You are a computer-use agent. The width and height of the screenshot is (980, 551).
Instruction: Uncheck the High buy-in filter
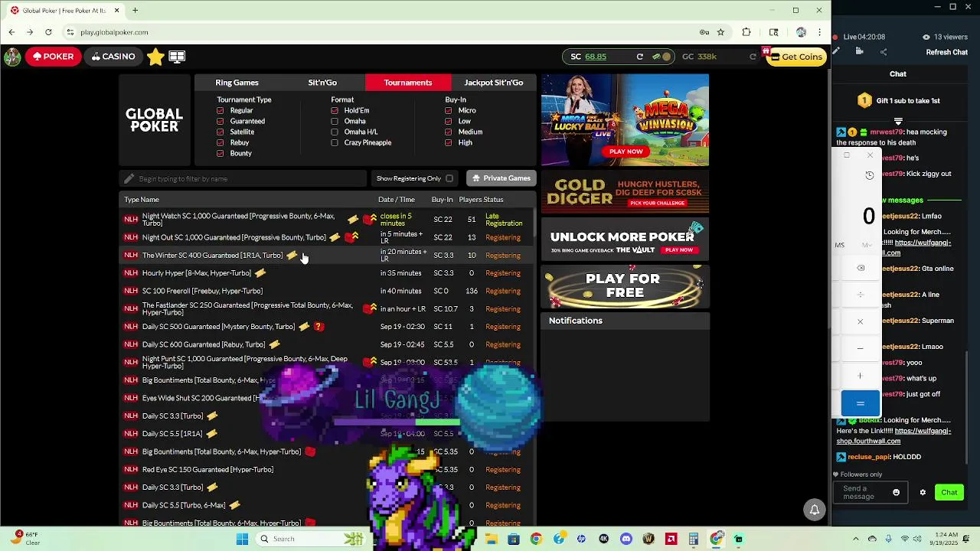click(449, 142)
